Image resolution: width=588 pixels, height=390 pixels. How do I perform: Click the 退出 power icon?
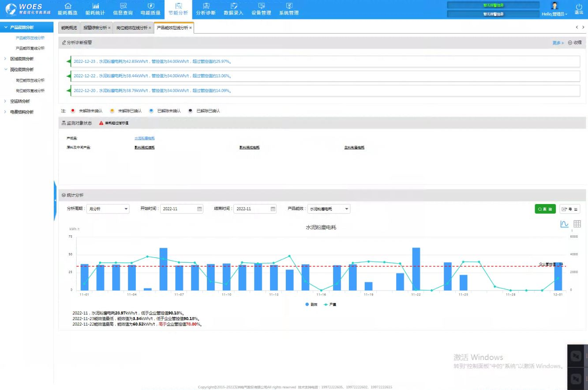click(579, 7)
